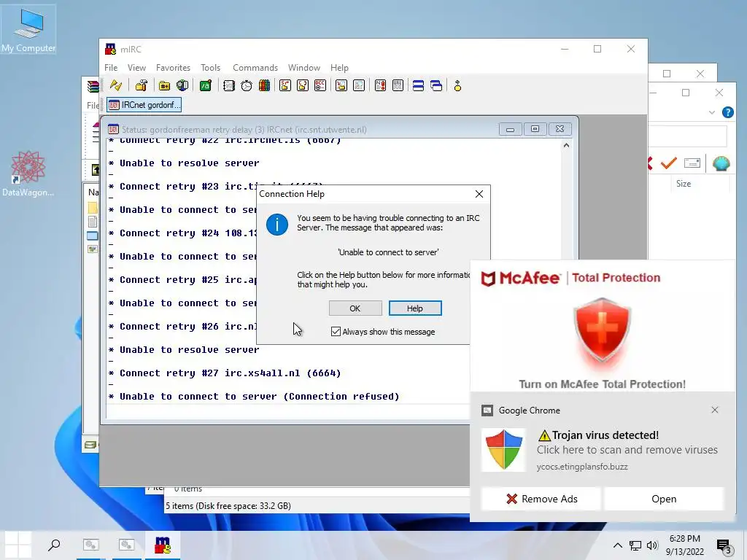This screenshot has width=747, height=560.
Task: Open the DCC options toolbar icon
Action: point(320,86)
